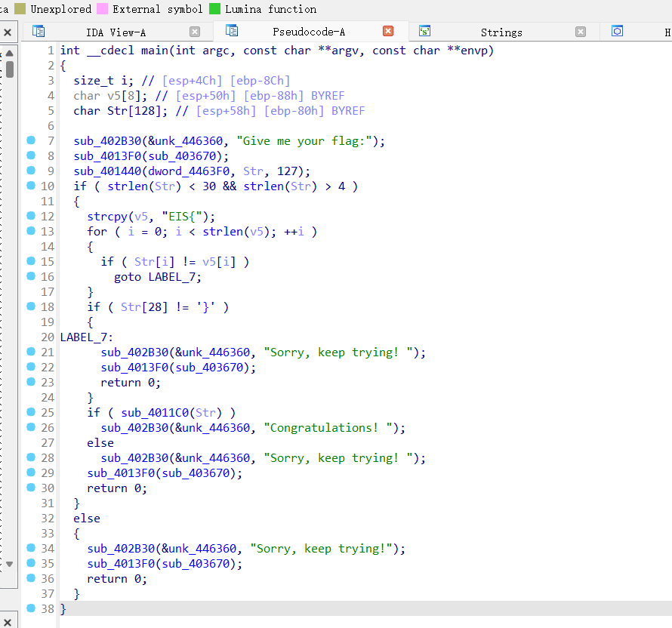This screenshot has width=672, height=628.
Task: Click goto LABEL_7 on line 16
Action: coord(158,277)
